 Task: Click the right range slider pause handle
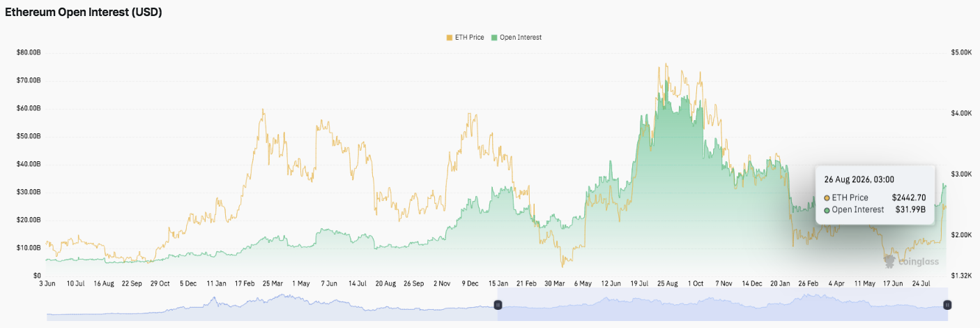pyautogui.click(x=947, y=305)
